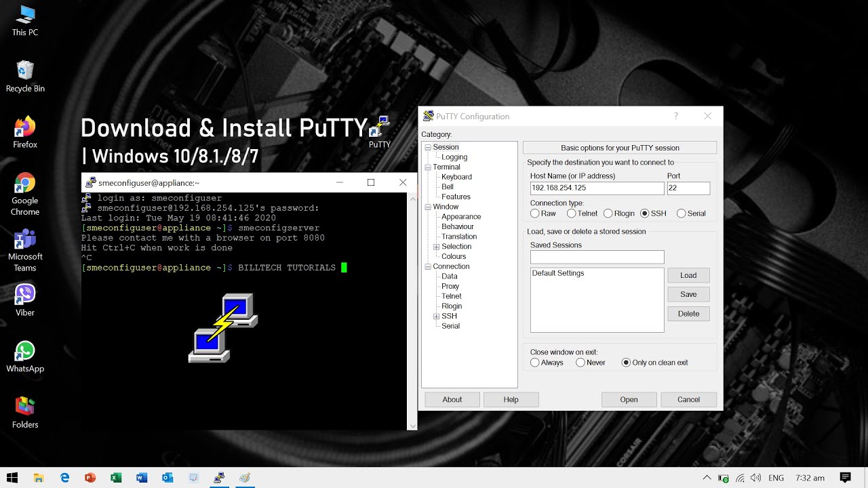
Task: Click the Open button to connect
Action: [x=629, y=399]
